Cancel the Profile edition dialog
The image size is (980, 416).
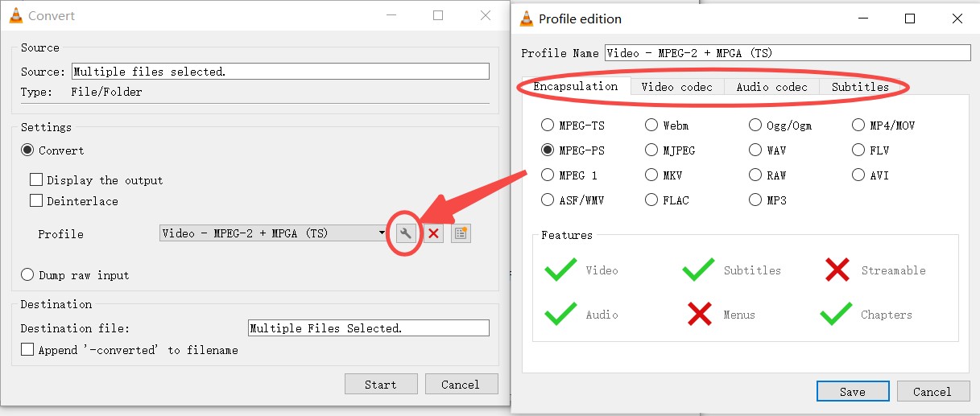(932, 391)
